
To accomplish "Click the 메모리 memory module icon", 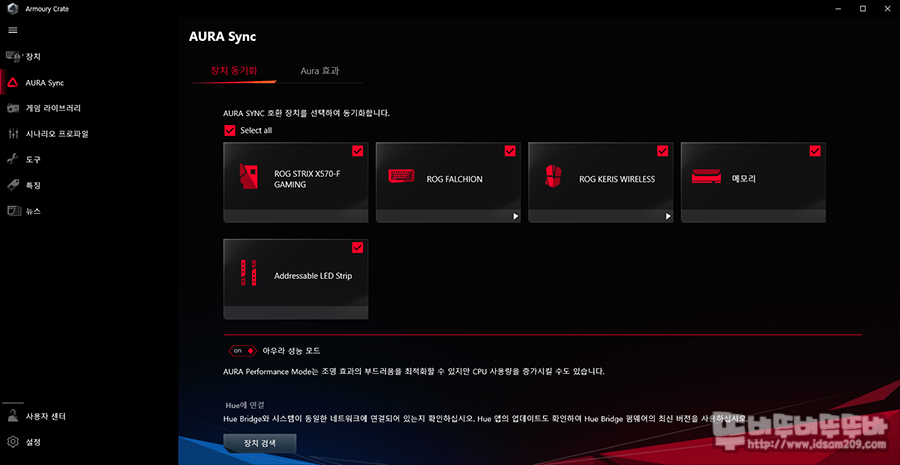I will [x=706, y=176].
